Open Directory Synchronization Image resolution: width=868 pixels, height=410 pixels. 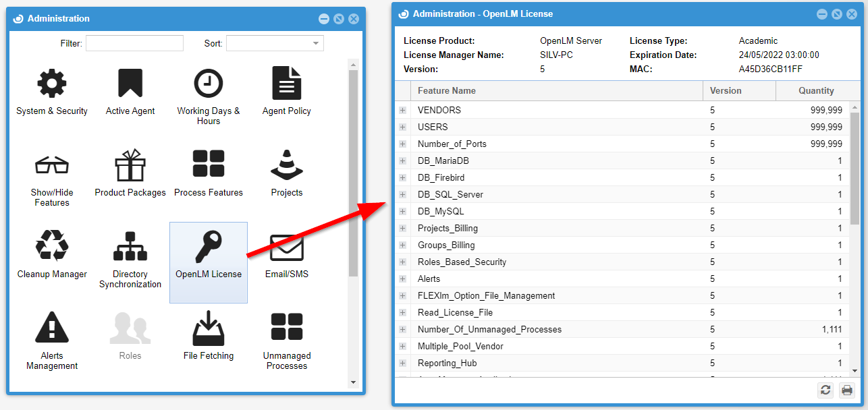click(130, 247)
